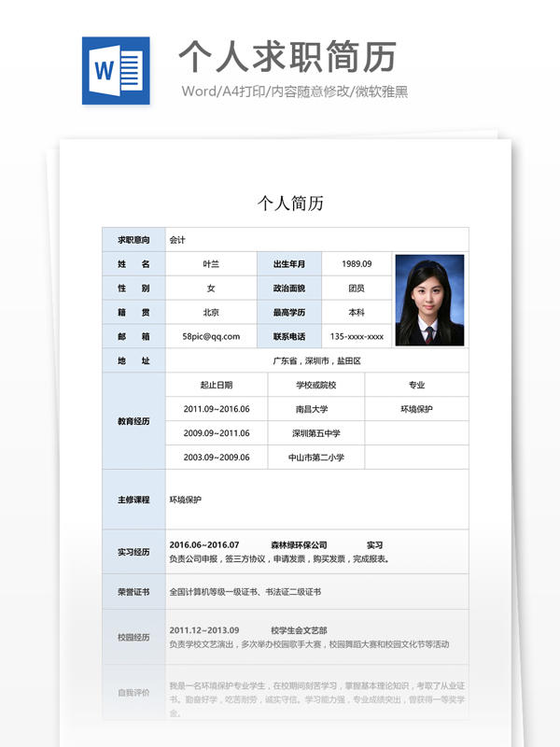Click the 最高学历 label cell
Screen dimensions: 560x747
(289, 313)
